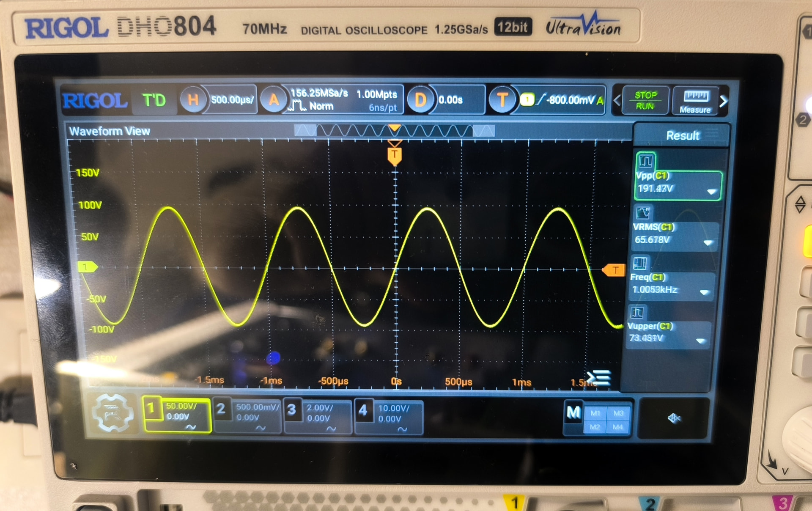Select the M math menu
Screen dimensions: 812x511
click(x=573, y=412)
